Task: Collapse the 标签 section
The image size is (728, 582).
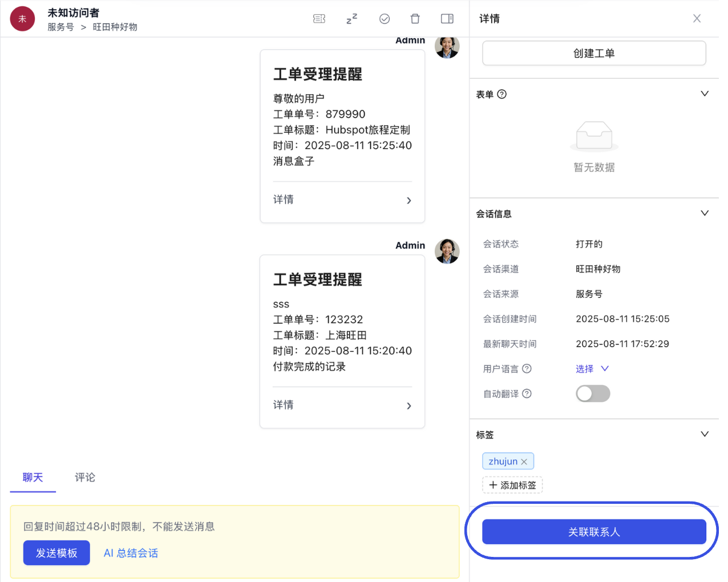Action: coord(705,434)
